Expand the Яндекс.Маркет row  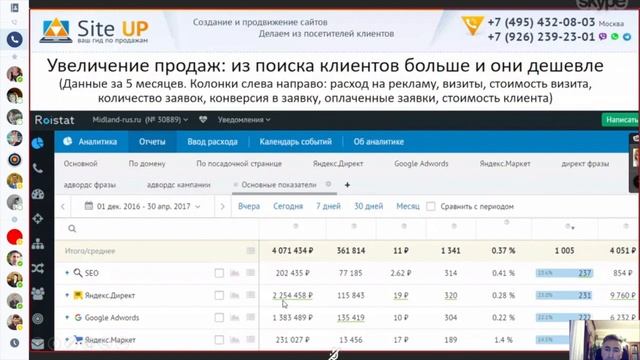(67, 339)
